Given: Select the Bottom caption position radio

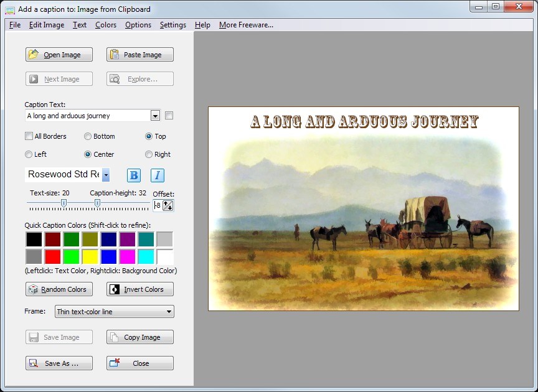Looking at the screenshot, I should click(x=88, y=136).
